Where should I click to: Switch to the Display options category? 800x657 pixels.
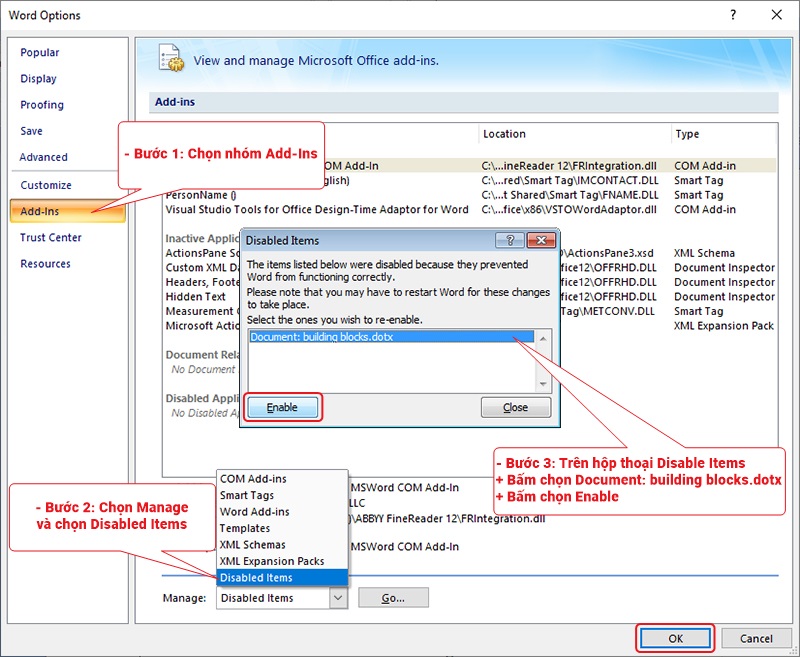pos(38,79)
